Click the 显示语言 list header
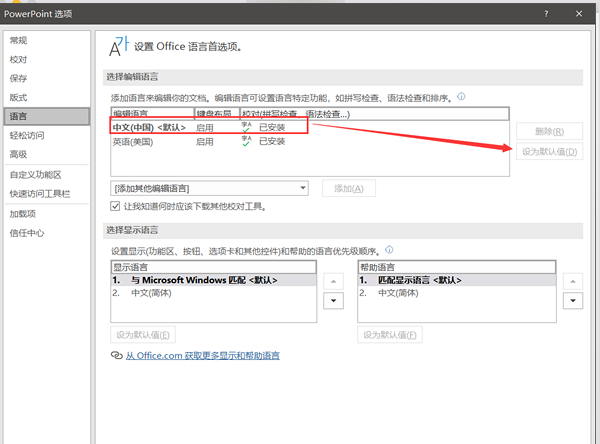 tap(214, 267)
